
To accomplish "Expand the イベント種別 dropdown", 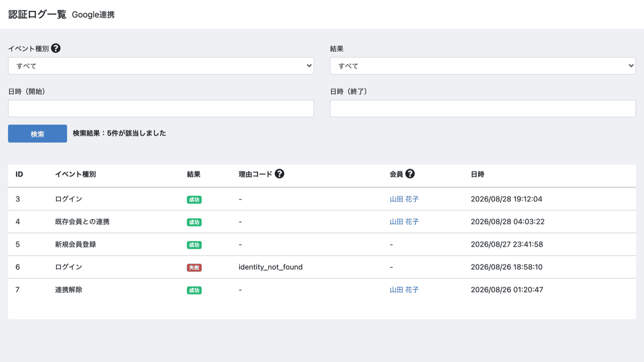I will pyautogui.click(x=161, y=66).
